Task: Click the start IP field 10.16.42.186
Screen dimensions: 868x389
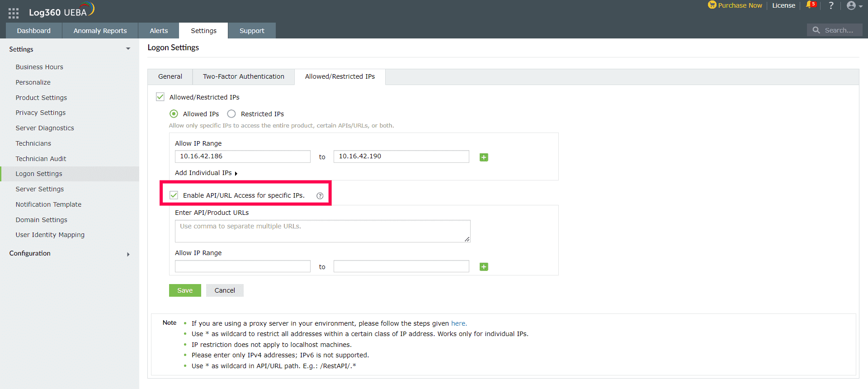Action: [x=243, y=157]
